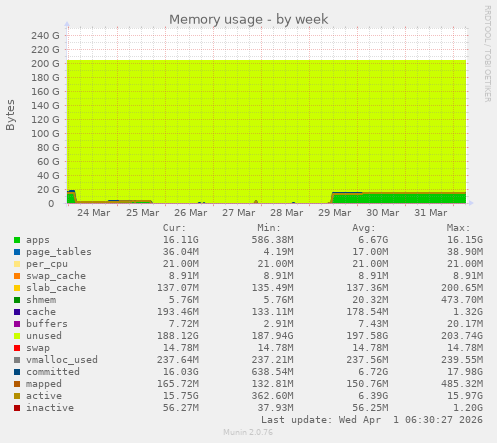
Task: Click apps max value 16.15G
Action: [x=465, y=240]
